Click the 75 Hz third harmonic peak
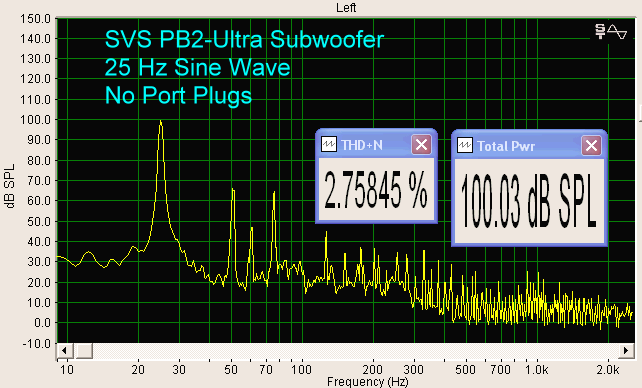 pyautogui.click(x=274, y=193)
